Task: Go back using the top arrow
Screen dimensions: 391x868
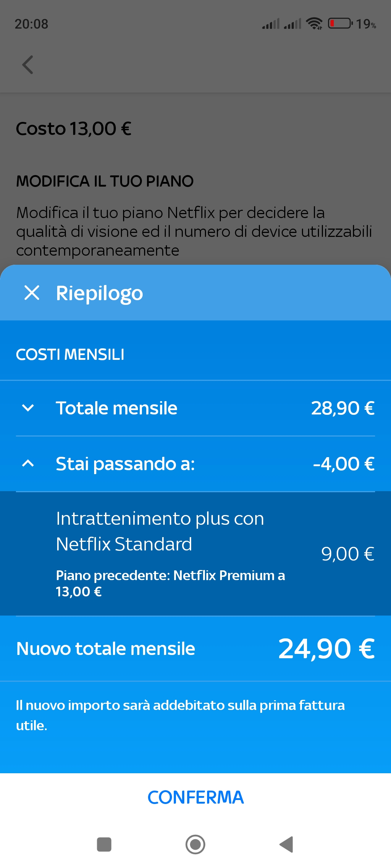Action: point(28,65)
